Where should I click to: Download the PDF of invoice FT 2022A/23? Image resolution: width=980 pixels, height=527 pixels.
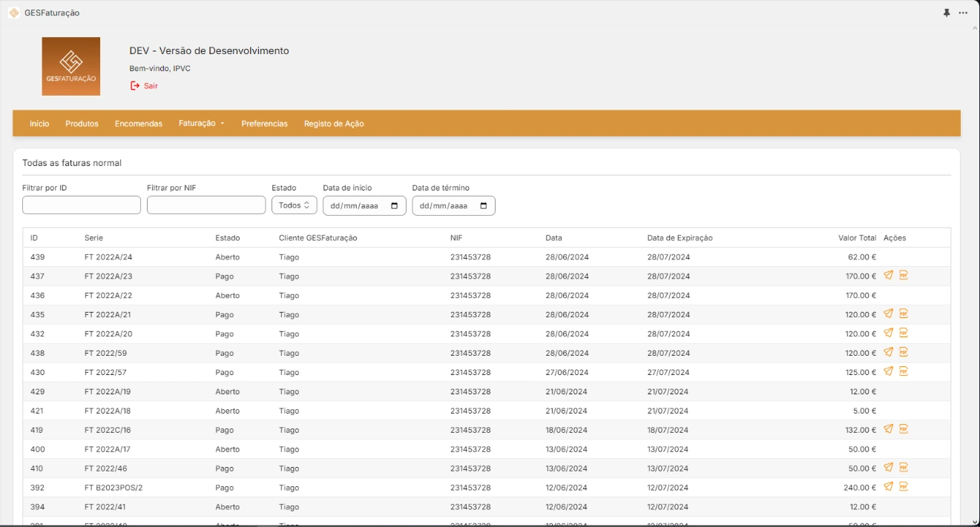click(x=904, y=276)
